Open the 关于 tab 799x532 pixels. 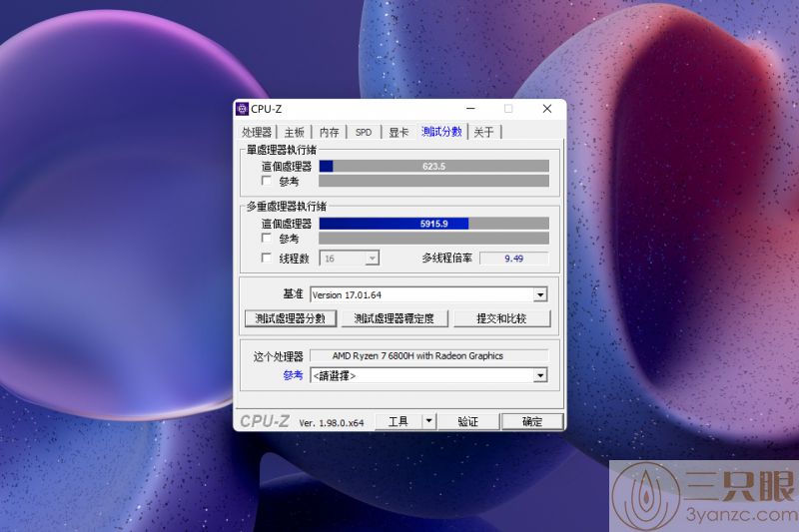(x=483, y=133)
